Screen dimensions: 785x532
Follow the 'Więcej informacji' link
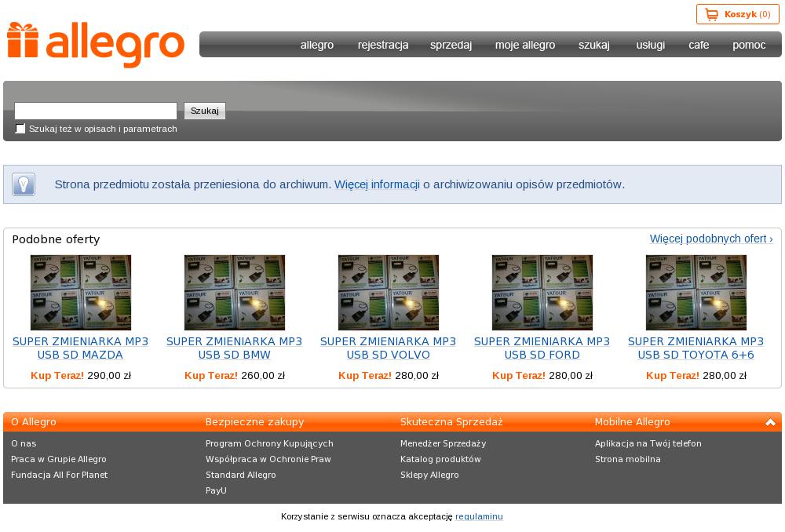[377, 184]
